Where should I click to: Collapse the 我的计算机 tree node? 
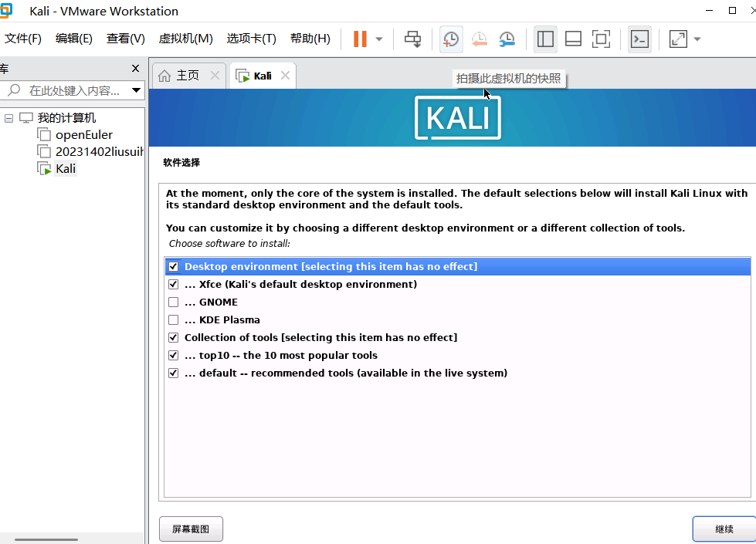pos(8,118)
